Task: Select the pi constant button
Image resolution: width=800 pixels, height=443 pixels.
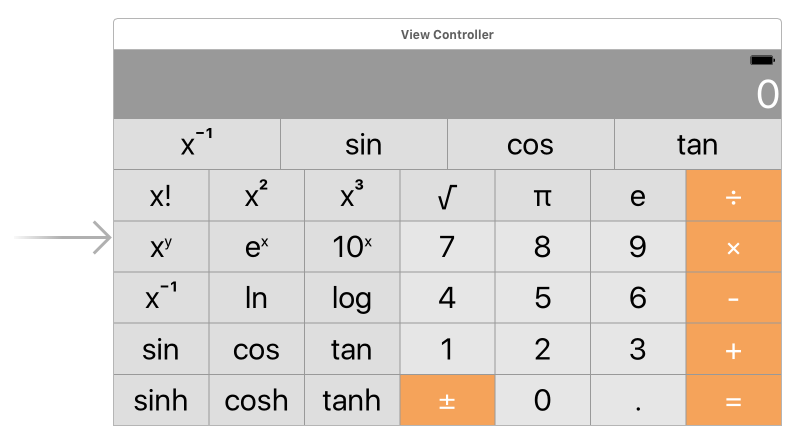Action: pyautogui.click(x=543, y=195)
